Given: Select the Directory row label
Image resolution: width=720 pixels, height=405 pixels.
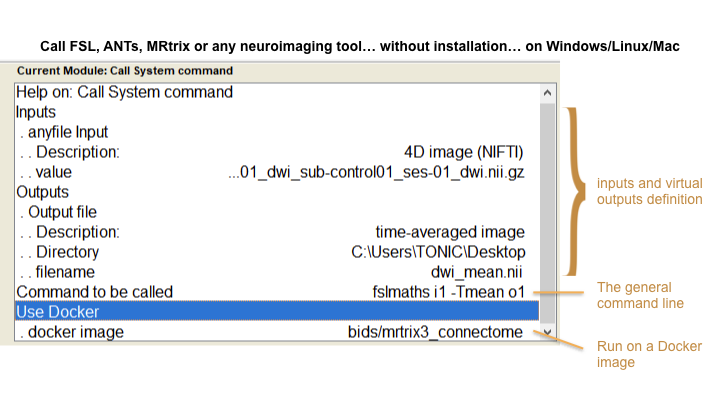Looking at the screenshot, I should (x=62, y=252).
